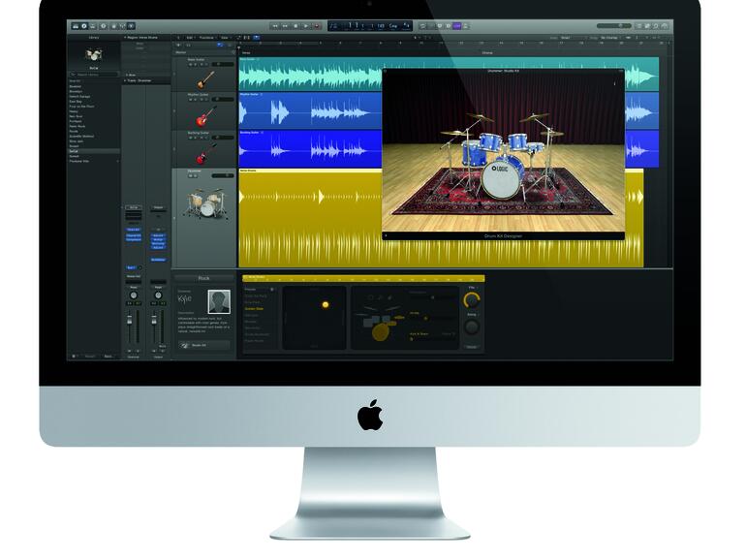This screenshot has height=560, width=746.
Task: Open the Edit menu in the Tracks area
Action: 190,38
